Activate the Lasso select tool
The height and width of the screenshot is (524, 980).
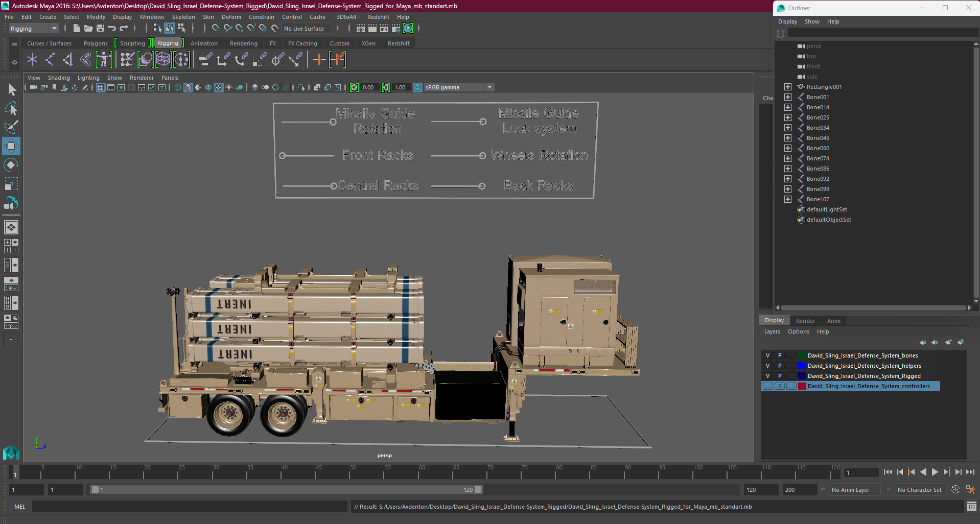pyautogui.click(x=11, y=108)
